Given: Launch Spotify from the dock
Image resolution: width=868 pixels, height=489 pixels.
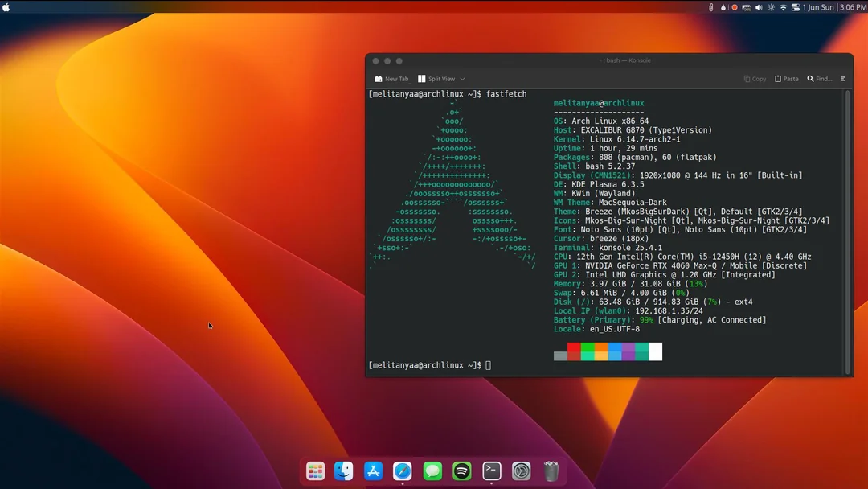Looking at the screenshot, I should click(x=461, y=471).
